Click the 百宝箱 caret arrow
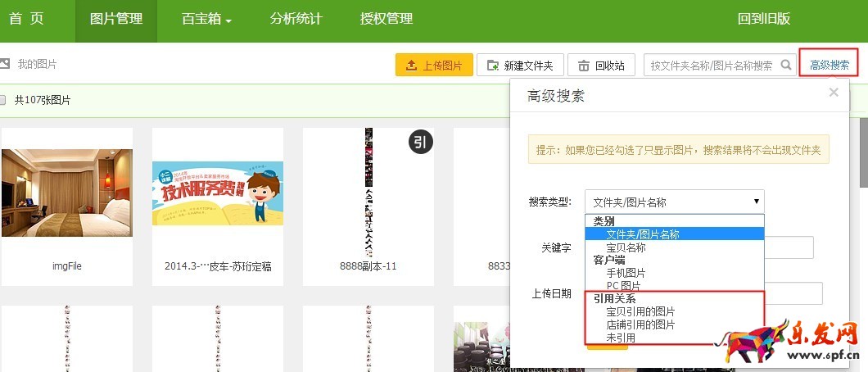 click(x=228, y=21)
